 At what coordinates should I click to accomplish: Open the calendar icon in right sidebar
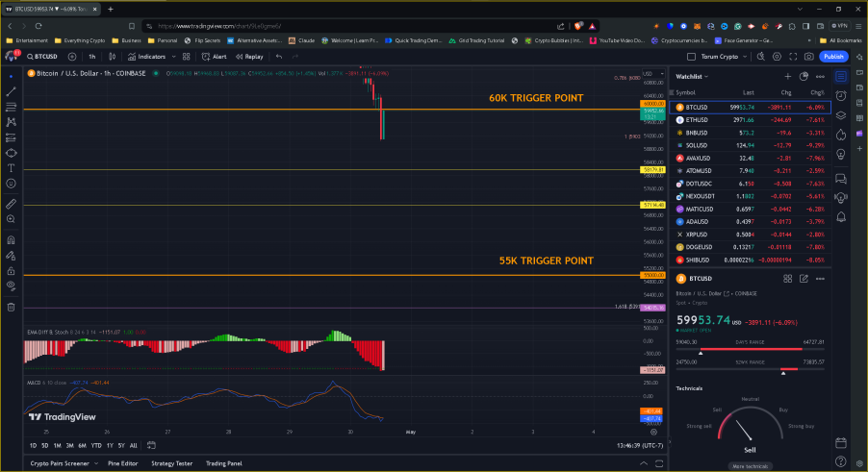[x=841, y=443]
